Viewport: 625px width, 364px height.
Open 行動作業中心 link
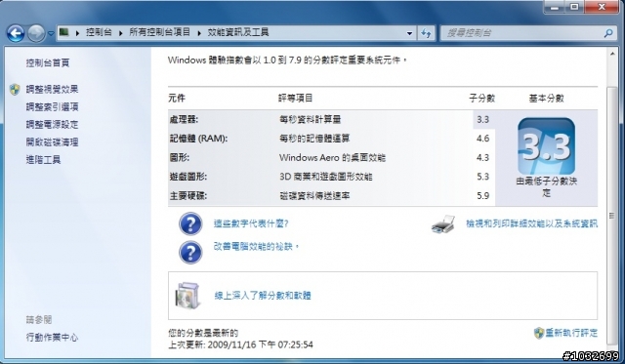[x=52, y=338]
